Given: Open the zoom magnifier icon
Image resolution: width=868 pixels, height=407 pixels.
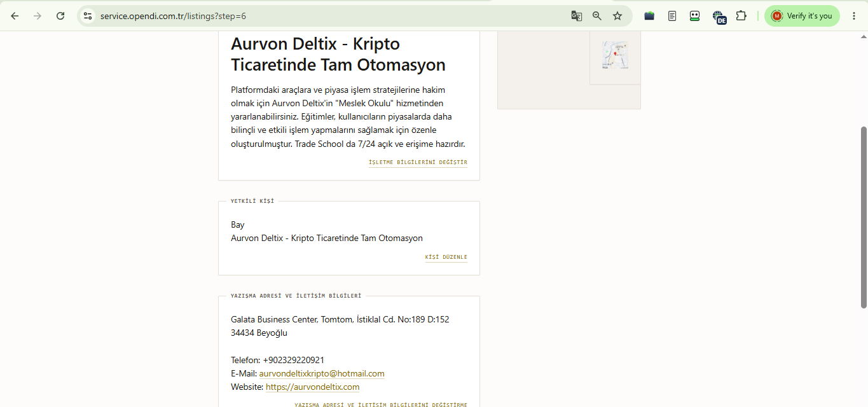Looking at the screenshot, I should [597, 16].
